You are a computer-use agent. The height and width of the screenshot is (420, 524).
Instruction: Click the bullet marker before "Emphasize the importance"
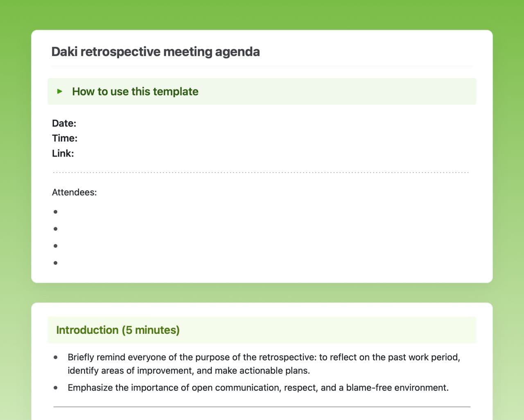(56, 388)
